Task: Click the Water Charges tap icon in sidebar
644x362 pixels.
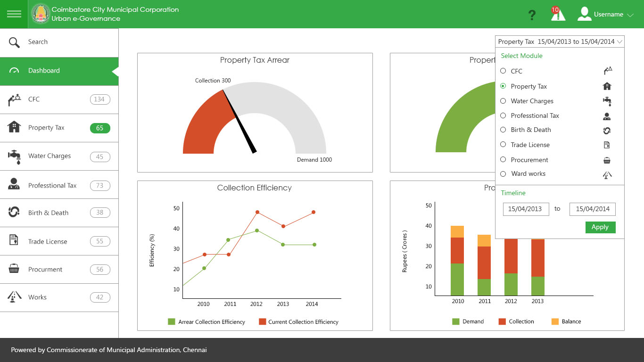Action: (15, 156)
